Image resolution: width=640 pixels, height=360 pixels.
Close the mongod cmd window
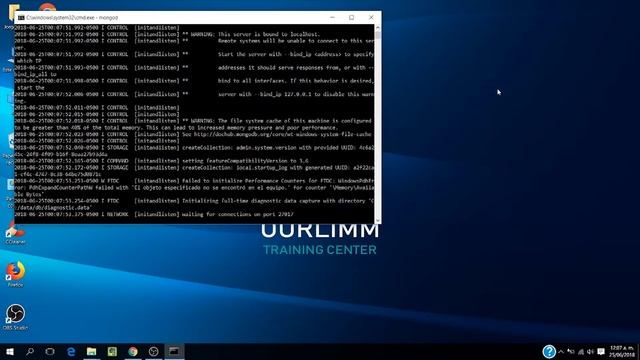click(371, 18)
